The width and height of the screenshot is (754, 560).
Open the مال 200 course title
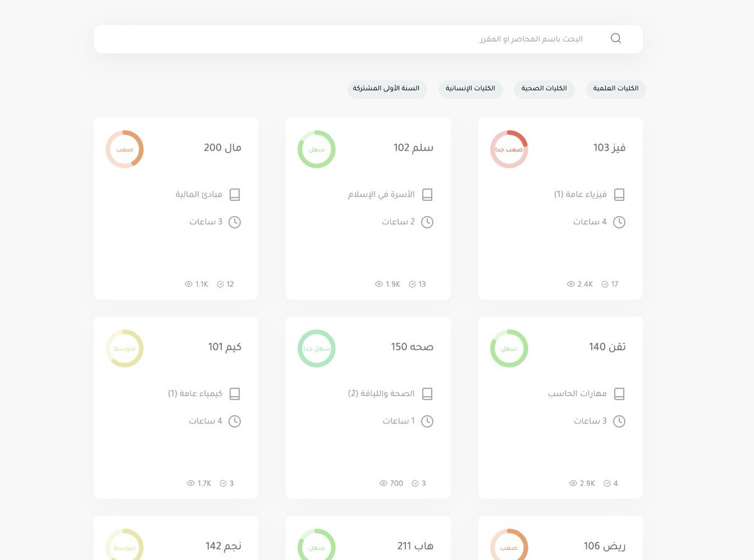[222, 148]
